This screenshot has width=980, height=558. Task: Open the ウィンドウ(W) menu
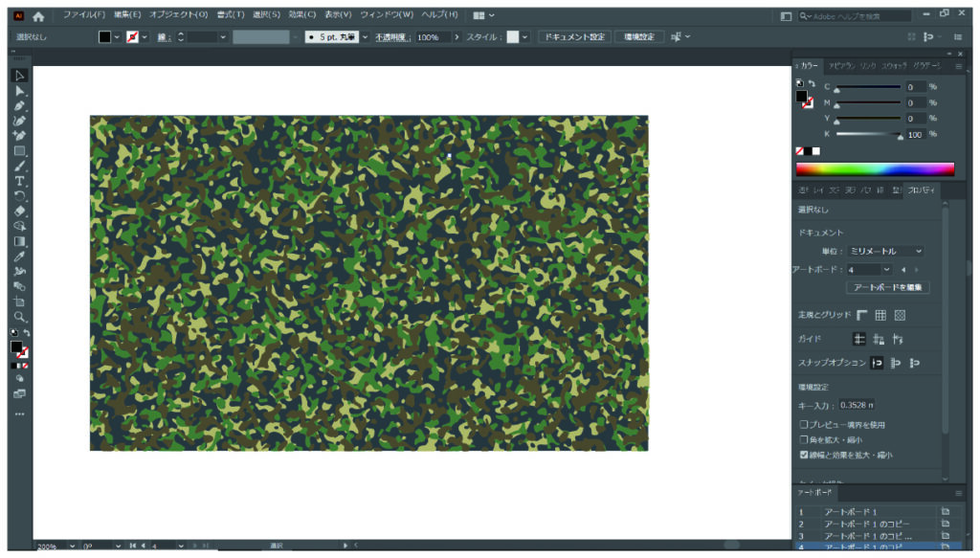click(387, 15)
